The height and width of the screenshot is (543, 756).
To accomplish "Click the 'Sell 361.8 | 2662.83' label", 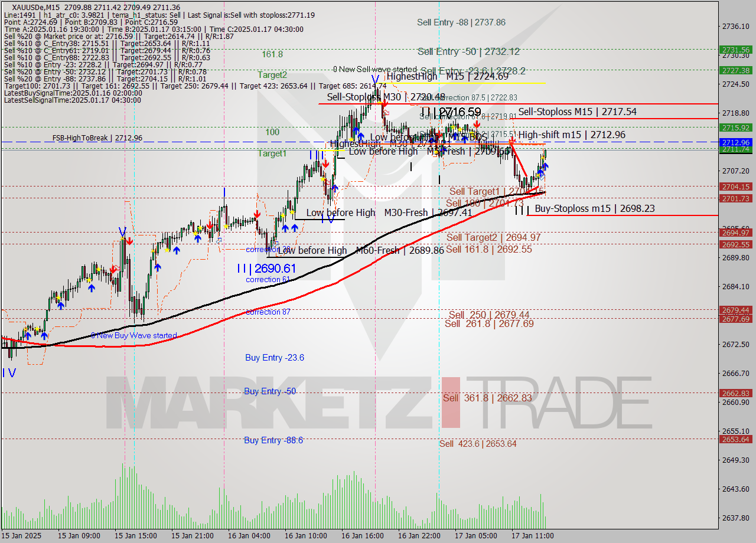I will pyautogui.click(x=487, y=398).
